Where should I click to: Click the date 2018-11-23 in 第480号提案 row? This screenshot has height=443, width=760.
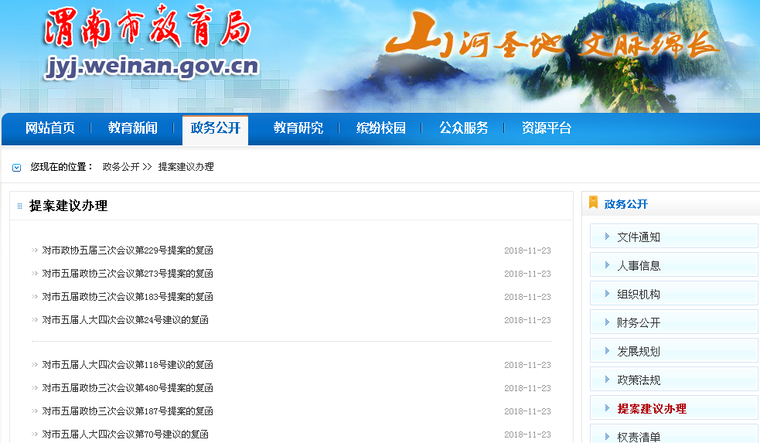point(527,388)
